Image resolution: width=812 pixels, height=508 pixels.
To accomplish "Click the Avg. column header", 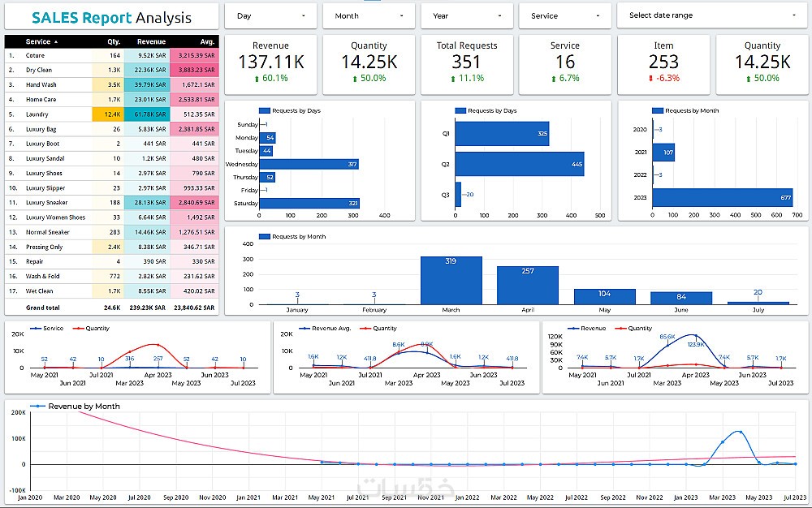I will 207,41.
